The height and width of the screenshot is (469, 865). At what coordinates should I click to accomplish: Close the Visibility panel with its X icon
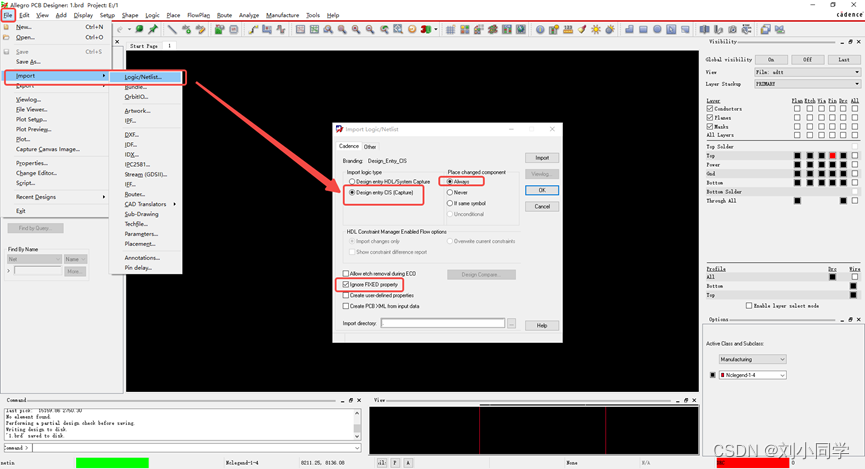858,42
